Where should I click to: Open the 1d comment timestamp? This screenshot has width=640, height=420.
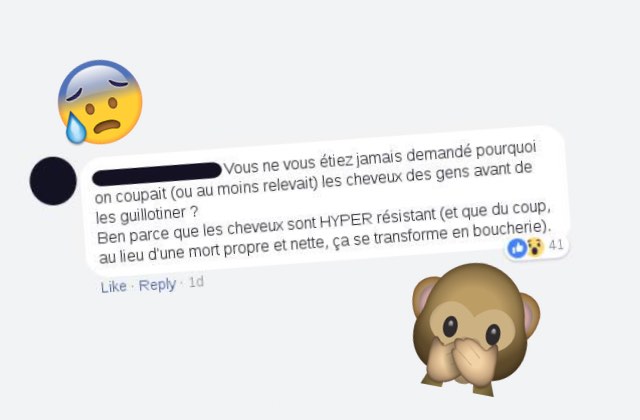196,282
